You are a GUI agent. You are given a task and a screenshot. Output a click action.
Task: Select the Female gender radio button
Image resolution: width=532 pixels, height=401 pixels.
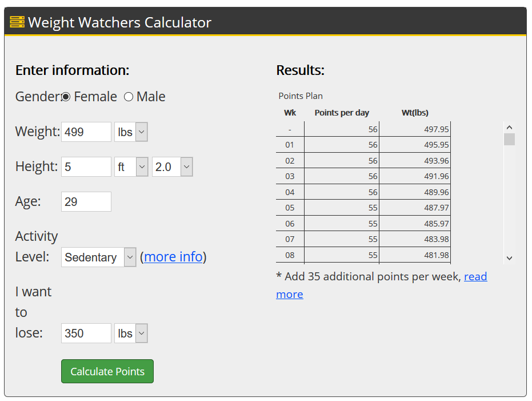(66, 97)
